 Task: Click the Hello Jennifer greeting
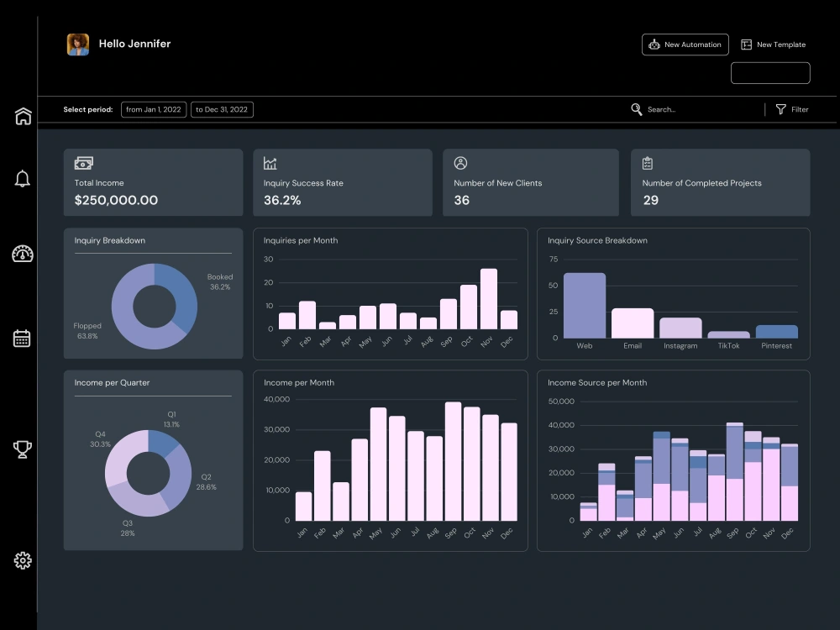pyautogui.click(x=135, y=44)
